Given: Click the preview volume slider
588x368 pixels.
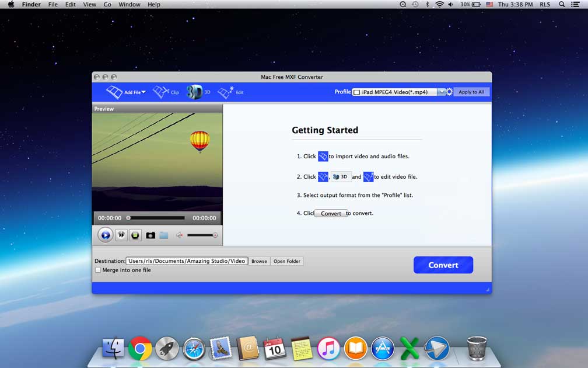Looking at the screenshot, I should tap(202, 235).
